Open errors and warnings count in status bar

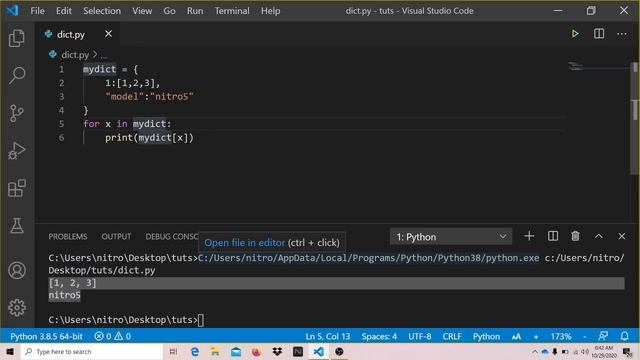pos(113,336)
